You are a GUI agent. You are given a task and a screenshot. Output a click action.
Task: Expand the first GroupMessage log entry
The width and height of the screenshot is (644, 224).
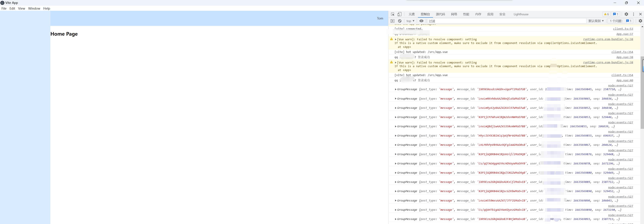(396, 89)
